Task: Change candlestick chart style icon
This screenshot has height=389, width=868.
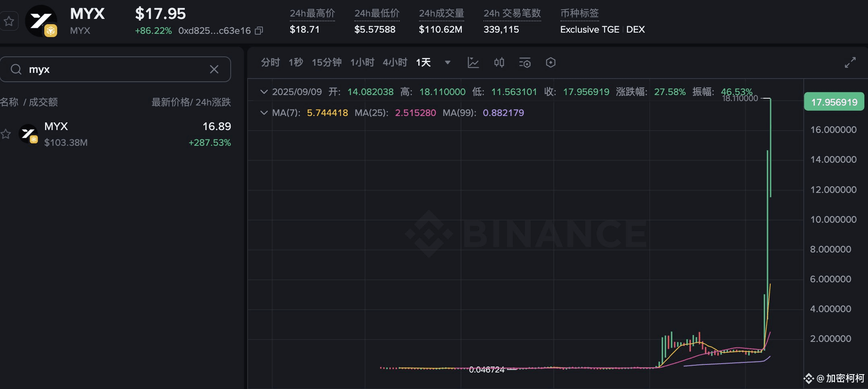Action: (499, 62)
